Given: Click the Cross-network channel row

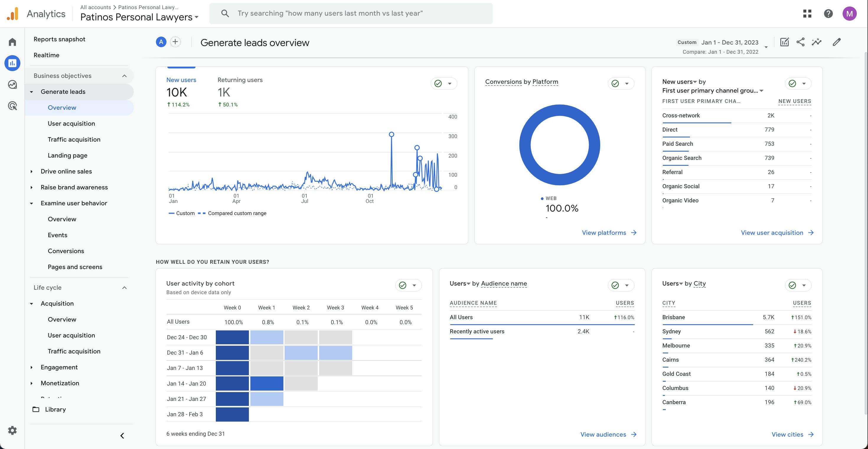Looking at the screenshot, I should (x=737, y=116).
